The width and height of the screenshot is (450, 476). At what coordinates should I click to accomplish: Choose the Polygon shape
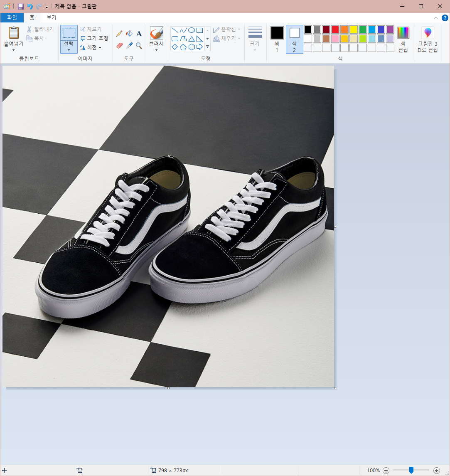pos(183,39)
